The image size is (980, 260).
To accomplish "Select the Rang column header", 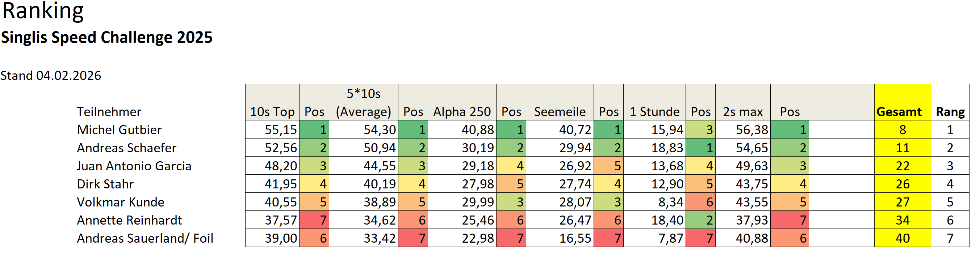I will [x=950, y=112].
